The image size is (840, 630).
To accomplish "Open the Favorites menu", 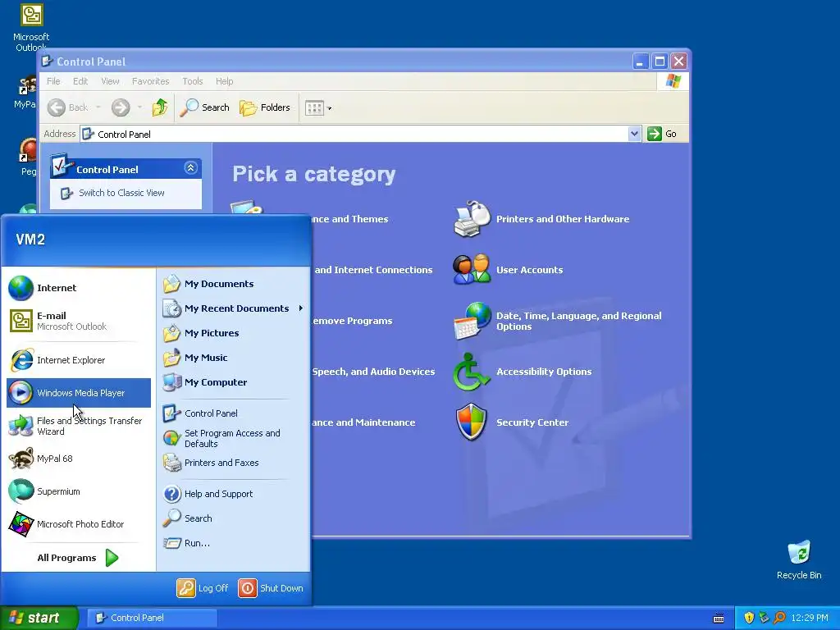I will (x=151, y=81).
